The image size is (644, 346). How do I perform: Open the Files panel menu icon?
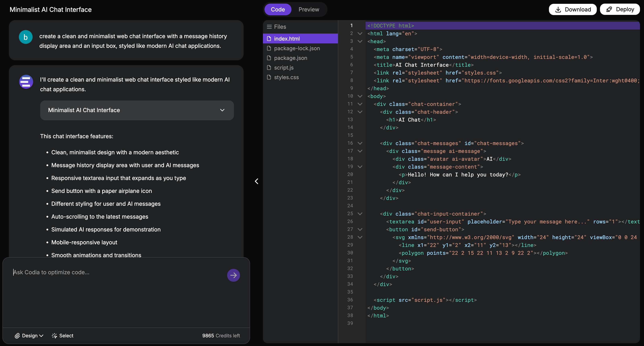click(x=269, y=27)
